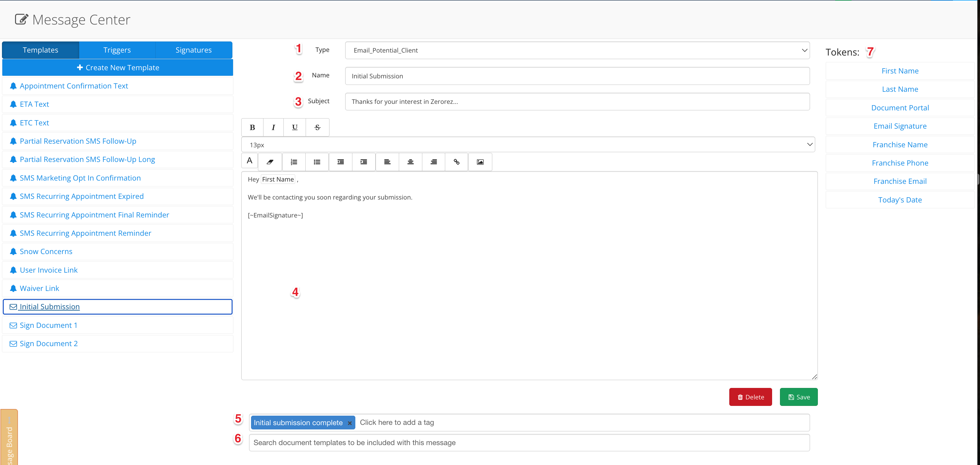Insert a numbered list
The image size is (980, 465).
294,162
